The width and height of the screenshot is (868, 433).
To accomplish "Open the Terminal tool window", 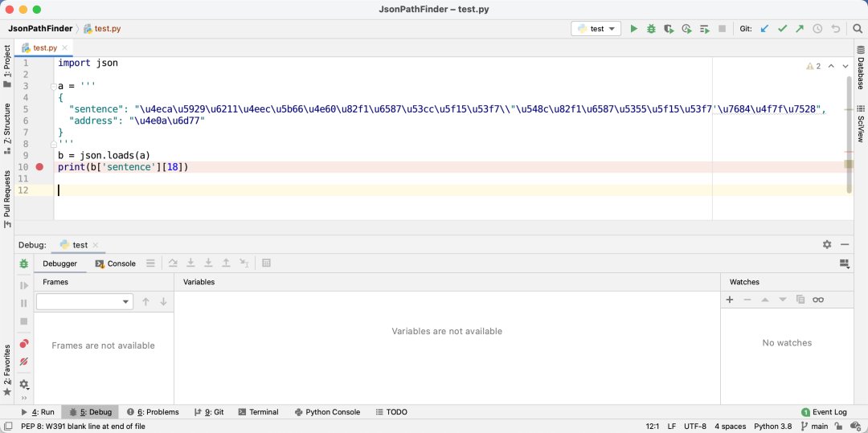I will pyautogui.click(x=259, y=412).
